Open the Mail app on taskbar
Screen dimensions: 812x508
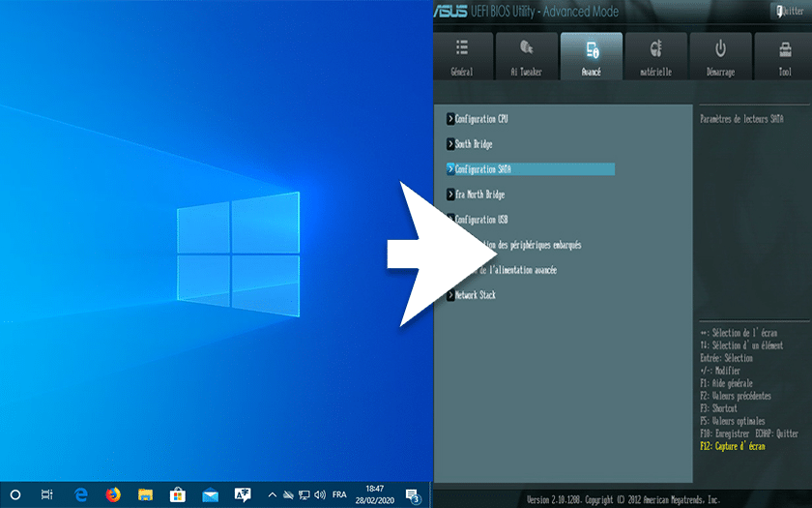211,495
